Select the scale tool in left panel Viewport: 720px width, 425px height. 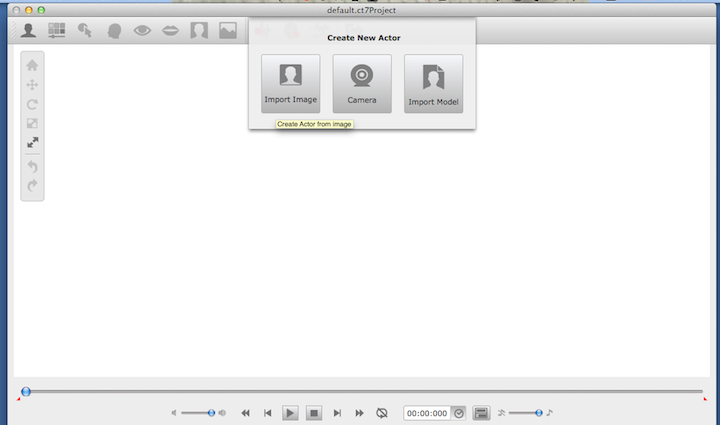coord(32,123)
